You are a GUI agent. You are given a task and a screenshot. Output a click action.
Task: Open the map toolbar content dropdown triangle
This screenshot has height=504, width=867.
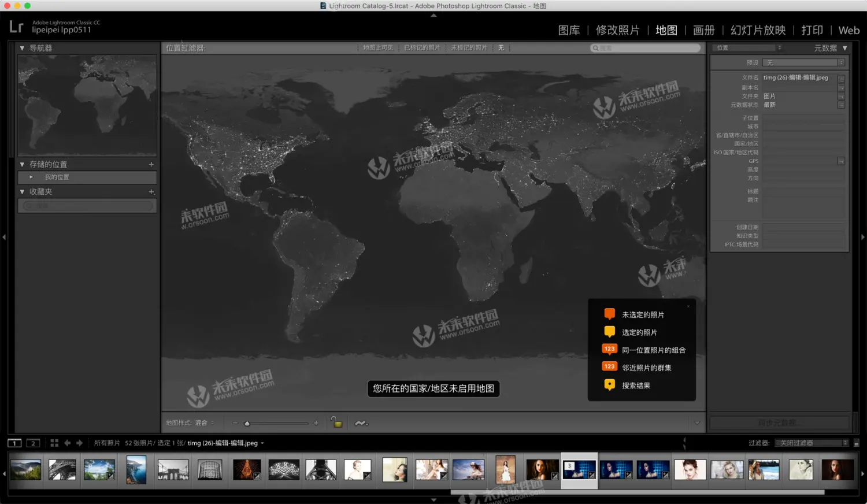click(697, 423)
